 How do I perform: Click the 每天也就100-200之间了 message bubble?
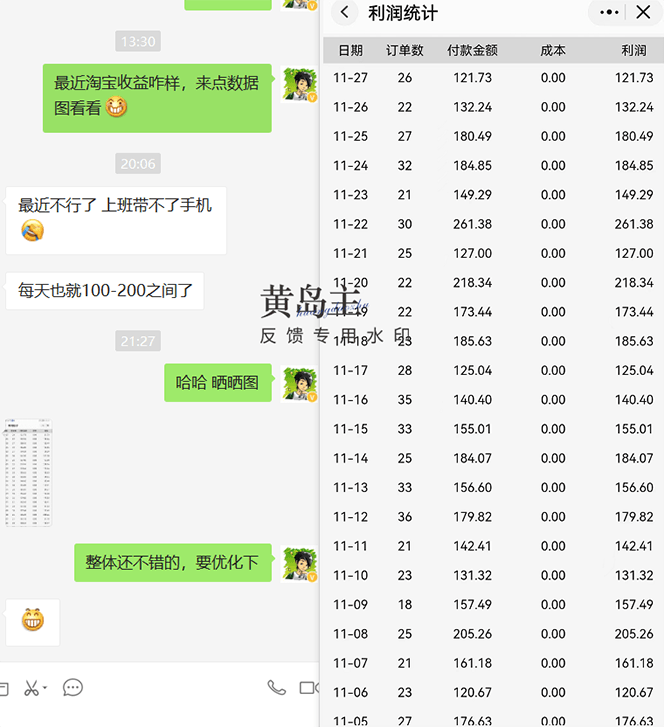tap(105, 292)
